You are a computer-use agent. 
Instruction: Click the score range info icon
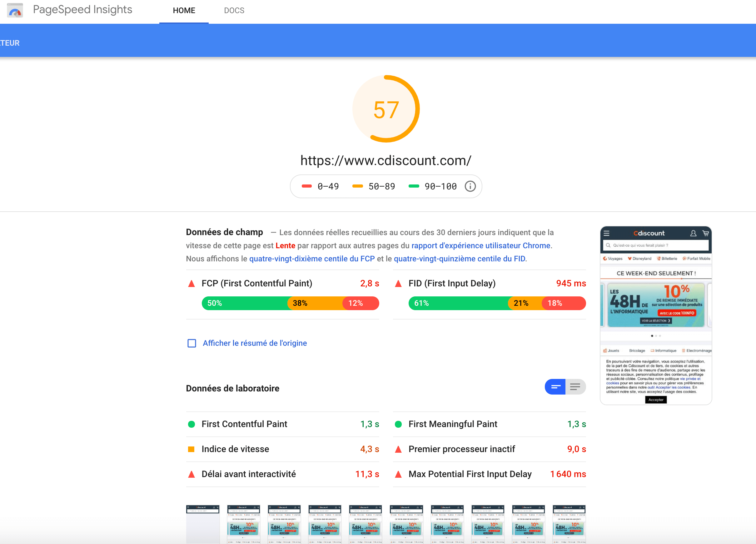(x=470, y=186)
